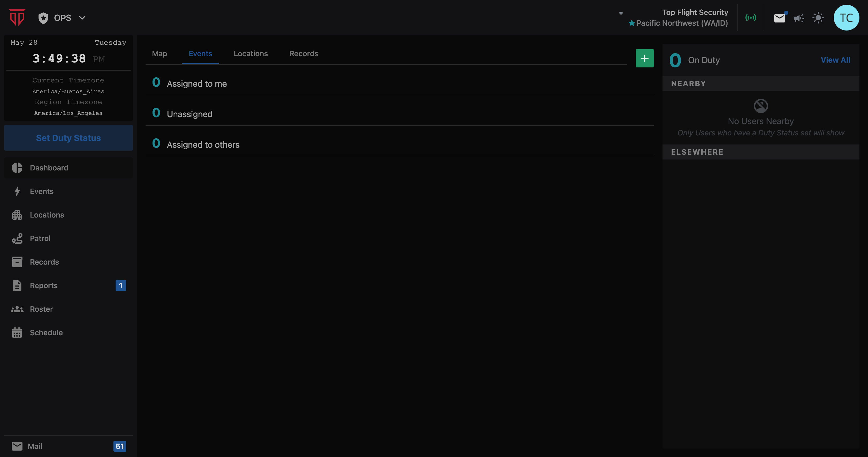Open the Schedule calendar icon
This screenshot has width=868, height=457.
click(x=17, y=333)
